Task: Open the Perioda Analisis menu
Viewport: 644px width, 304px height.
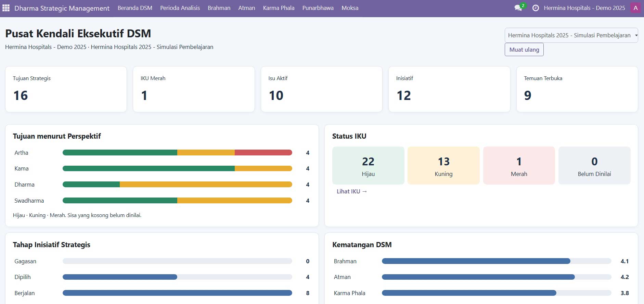Action: pyautogui.click(x=180, y=8)
